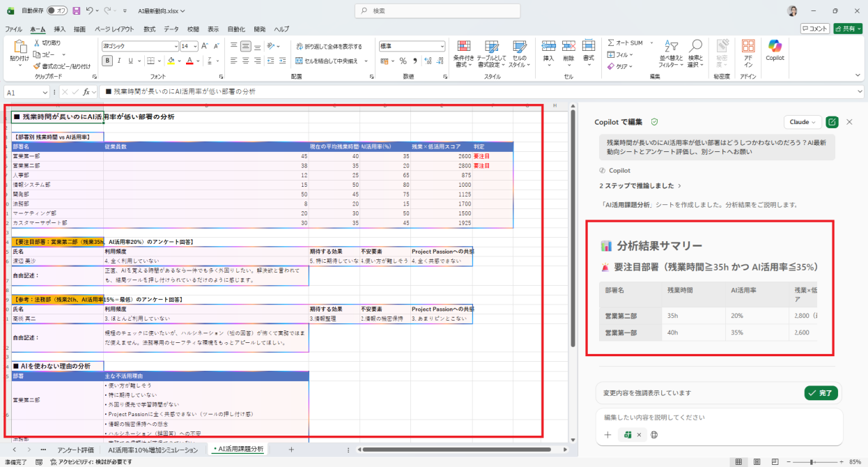The height and width of the screenshot is (467, 868).
Task: Toggle italic formatting (I) button
Action: coord(120,61)
